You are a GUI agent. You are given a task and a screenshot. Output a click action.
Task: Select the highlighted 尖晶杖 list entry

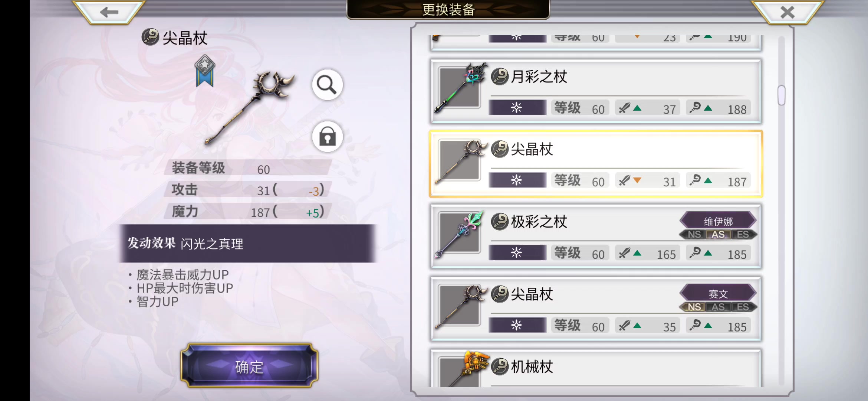[596, 164]
